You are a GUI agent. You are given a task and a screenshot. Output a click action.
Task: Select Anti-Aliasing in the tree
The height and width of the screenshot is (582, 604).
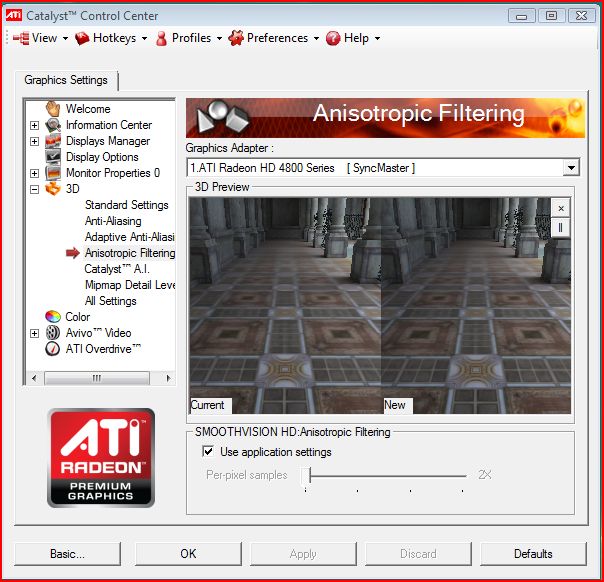[x=113, y=221]
